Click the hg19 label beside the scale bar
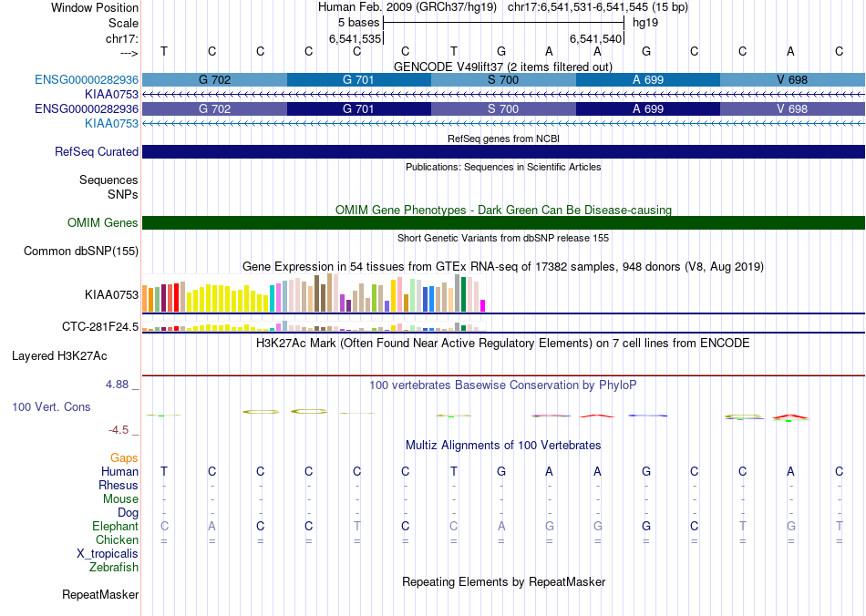Viewport: 866px width, 616px height. (645, 23)
